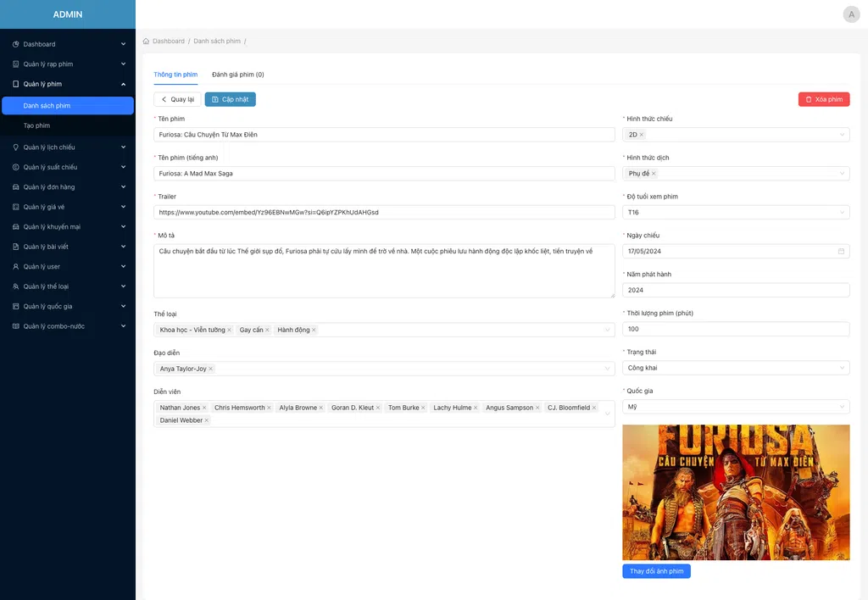Open Quản lý đơn hàng menu item
This screenshot has height=600, width=868.
pos(68,187)
